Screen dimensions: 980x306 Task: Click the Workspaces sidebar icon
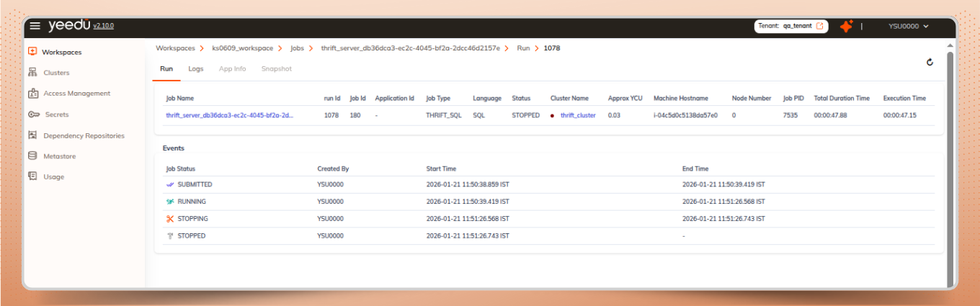point(32,52)
